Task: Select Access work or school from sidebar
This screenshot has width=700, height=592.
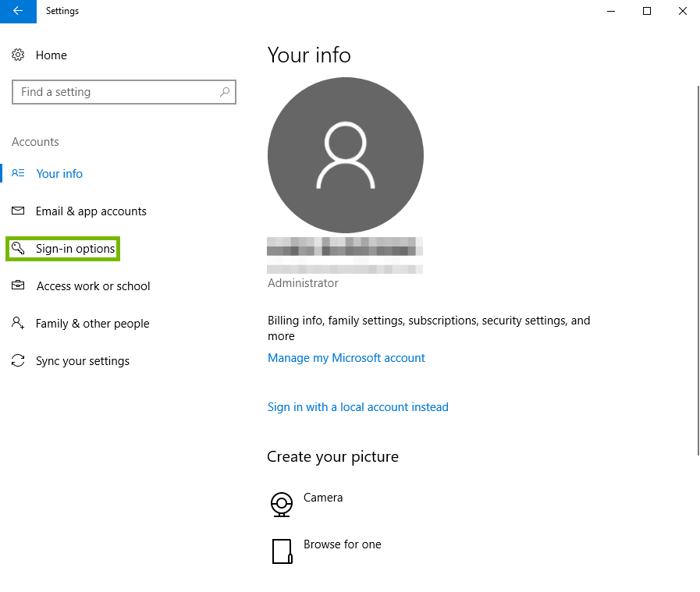Action: [x=93, y=285]
